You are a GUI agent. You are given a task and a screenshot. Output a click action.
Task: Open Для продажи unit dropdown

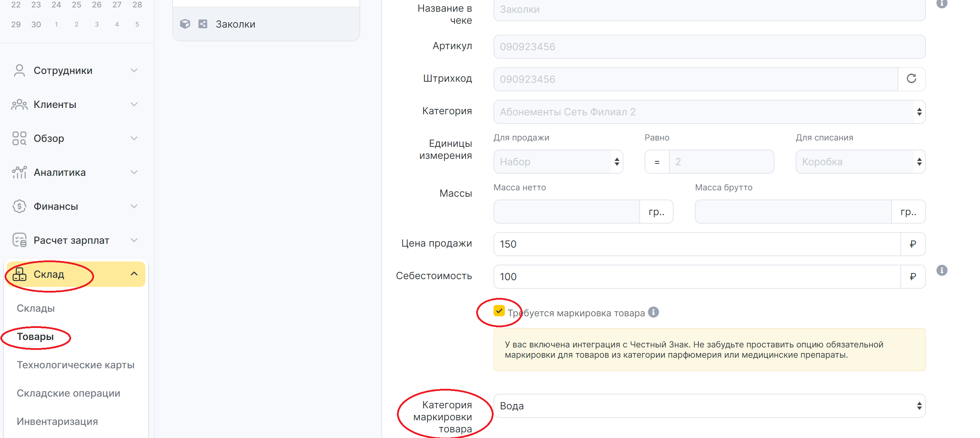[x=558, y=161]
